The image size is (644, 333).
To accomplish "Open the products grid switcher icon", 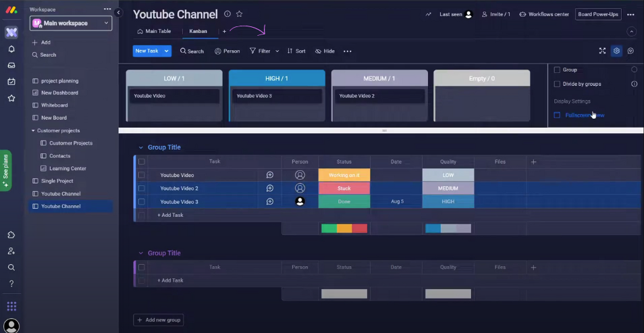I will [x=11, y=306].
